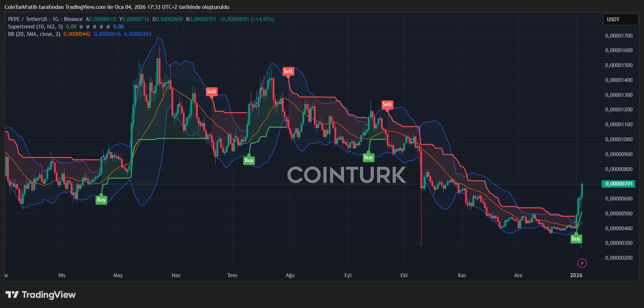This screenshot has height=308, width=644.
Task: Select the Supertrend (10, hl2, 3) indicator legend
Action: (x=35, y=27)
